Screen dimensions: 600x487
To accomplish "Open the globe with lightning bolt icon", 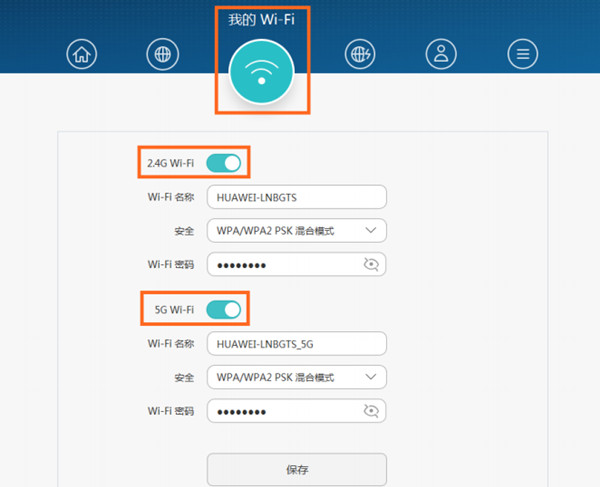I will click(360, 54).
